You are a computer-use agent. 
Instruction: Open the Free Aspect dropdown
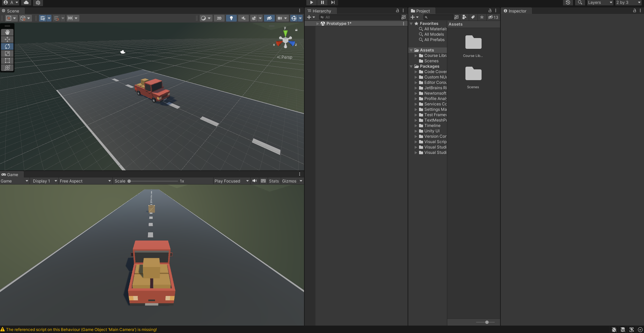pos(85,181)
